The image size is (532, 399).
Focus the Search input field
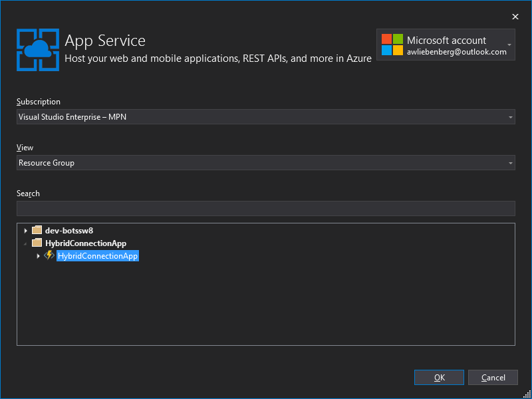tap(265, 208)
